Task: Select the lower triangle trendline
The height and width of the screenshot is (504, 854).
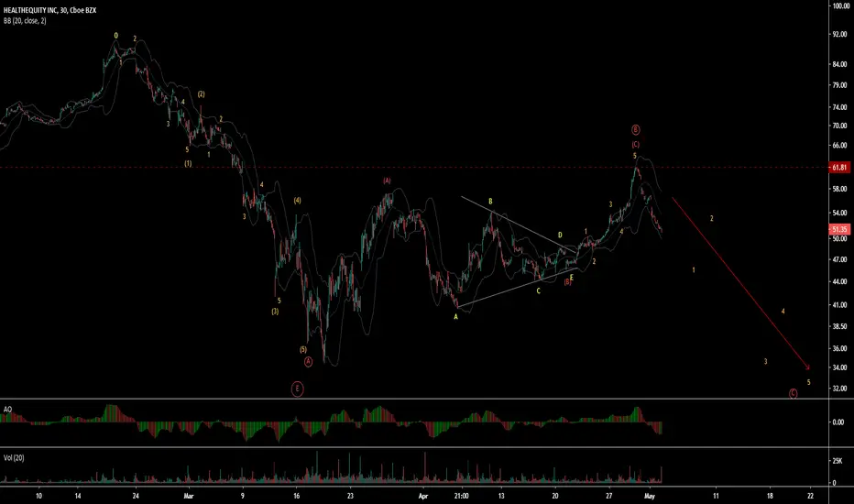Action: [518, 288]
